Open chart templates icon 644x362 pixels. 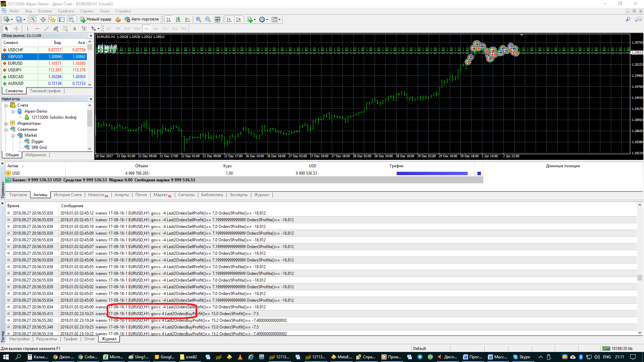point(274,19)
